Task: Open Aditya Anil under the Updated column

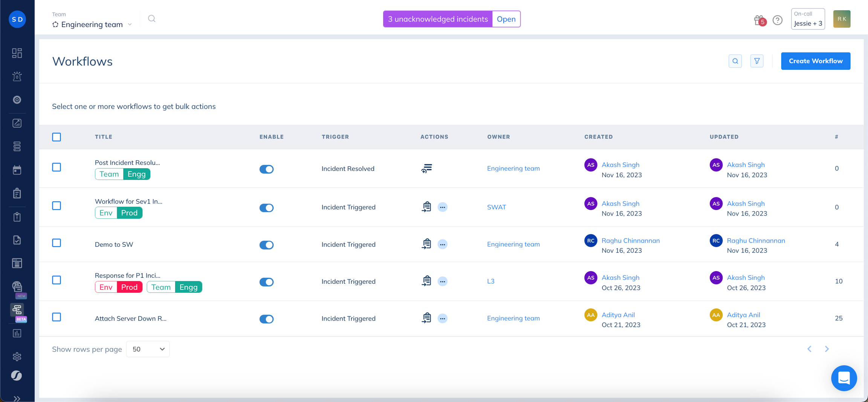Action: 743,315
